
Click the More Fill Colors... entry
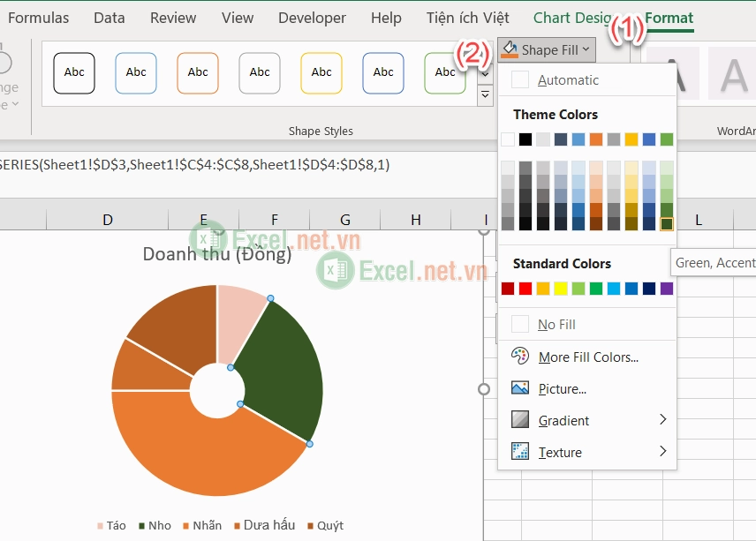[x=588, y=357]
